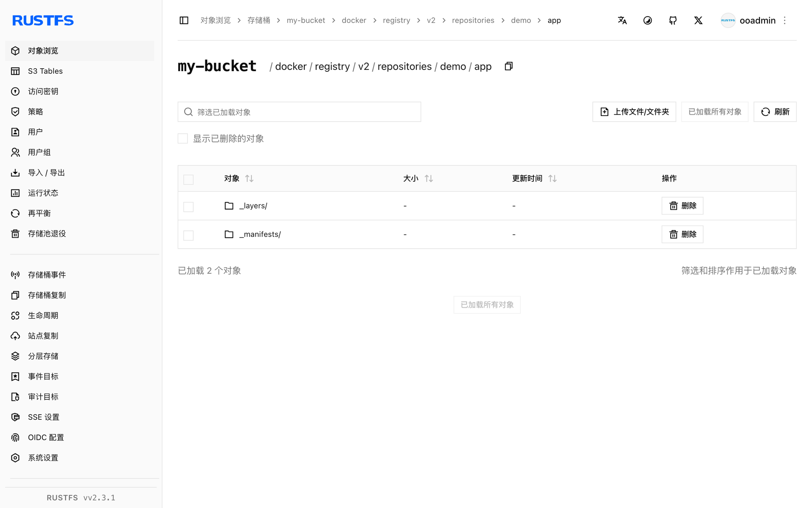Go to docker breadcrumb in top bar
This screenshot has height=508, width=812.
[354, 20]
